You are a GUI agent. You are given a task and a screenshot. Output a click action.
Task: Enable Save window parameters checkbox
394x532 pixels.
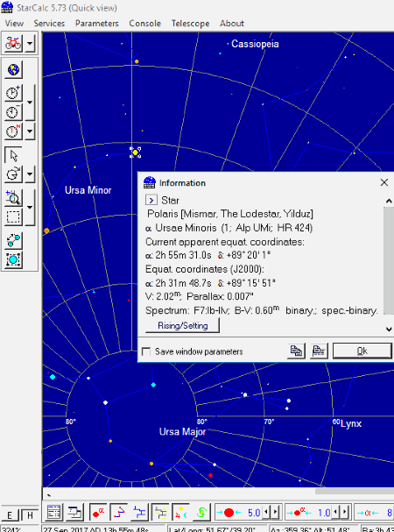tap(146, 351)
